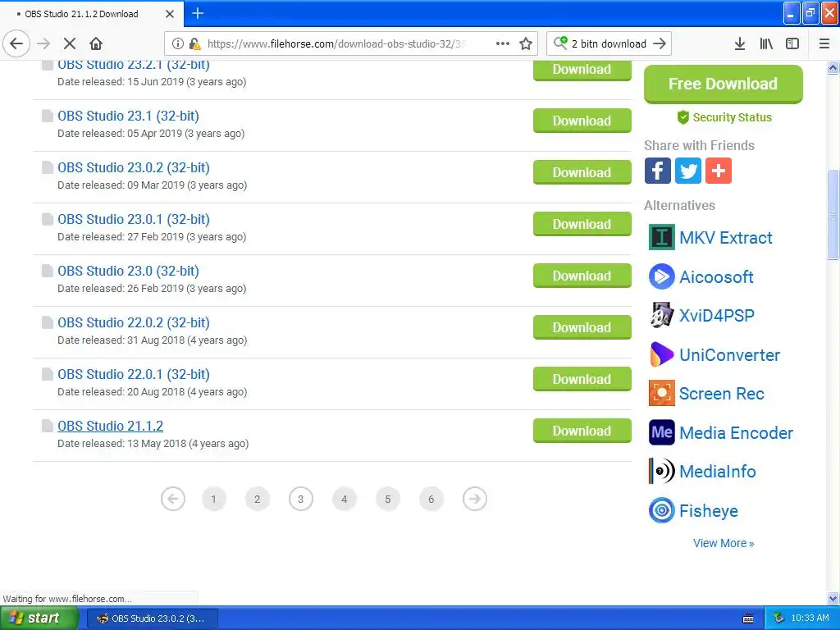Submit search with arrow button
This screenshot has height=630, width=840.
pyautogui.click(x=660, y=43)
